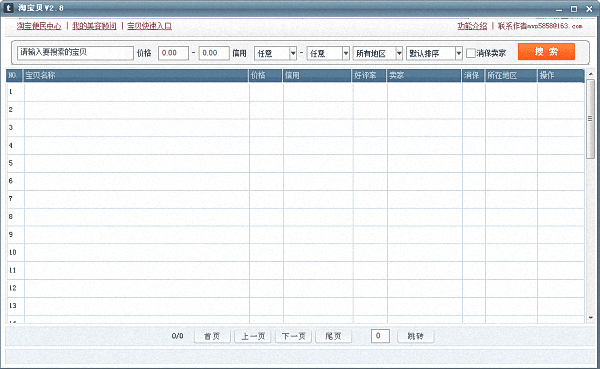Sort by 宝贝名称 column header
Viewport: 600px width, 369px height.
click(x=136, y=75)
